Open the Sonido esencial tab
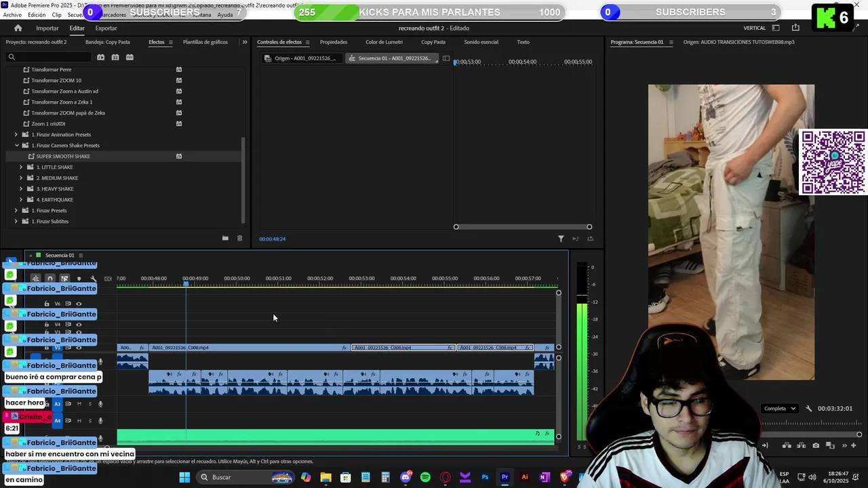The image size is (868, 488). 481,42
